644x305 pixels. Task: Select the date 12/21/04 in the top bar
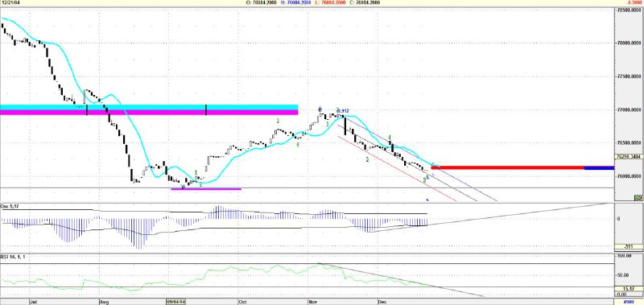pyautogui.click(x=10, y=2)
